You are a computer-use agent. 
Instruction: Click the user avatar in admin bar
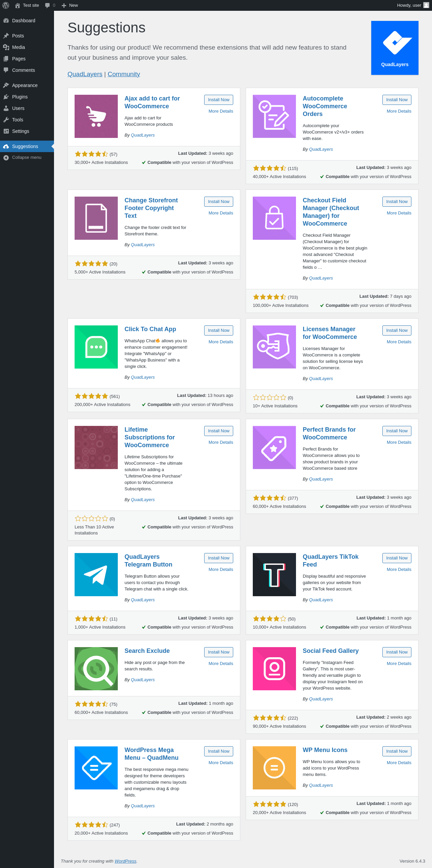point(426,5)
